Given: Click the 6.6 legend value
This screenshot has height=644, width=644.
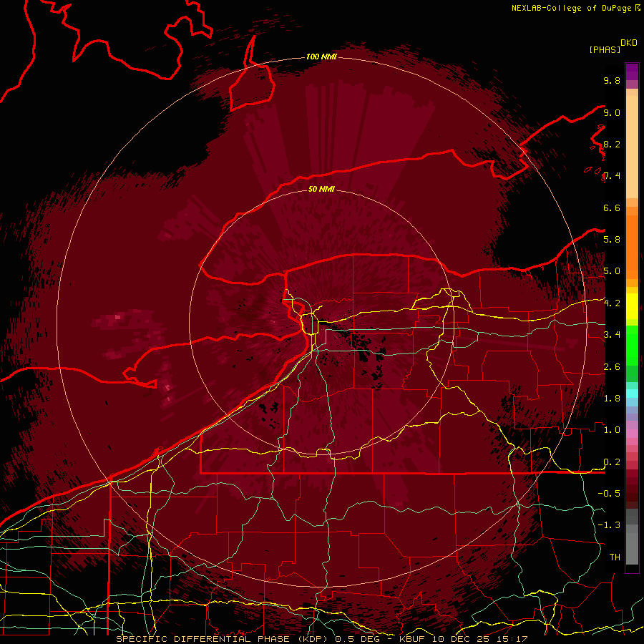Looking at the screenshot, I should [x=612, y=208].
